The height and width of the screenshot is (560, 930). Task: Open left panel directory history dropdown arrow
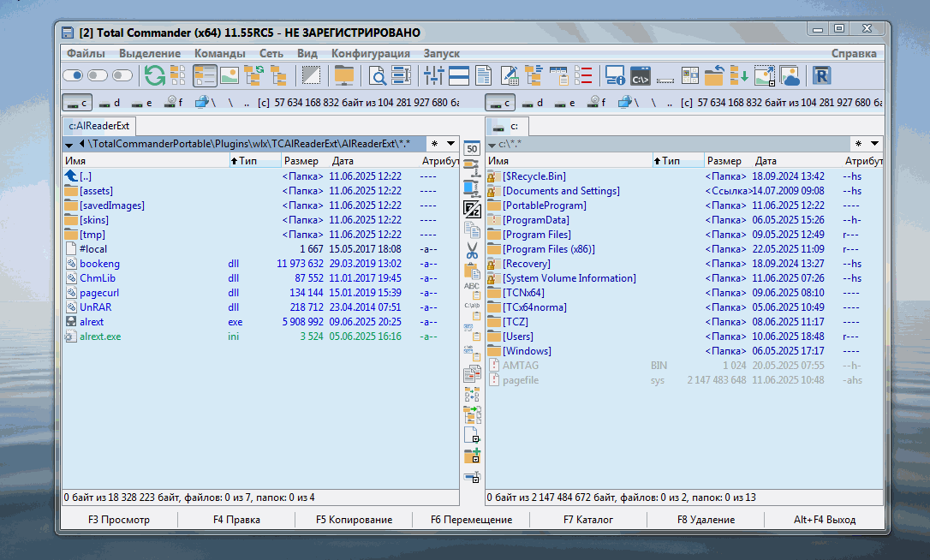(x=450, y=144)
